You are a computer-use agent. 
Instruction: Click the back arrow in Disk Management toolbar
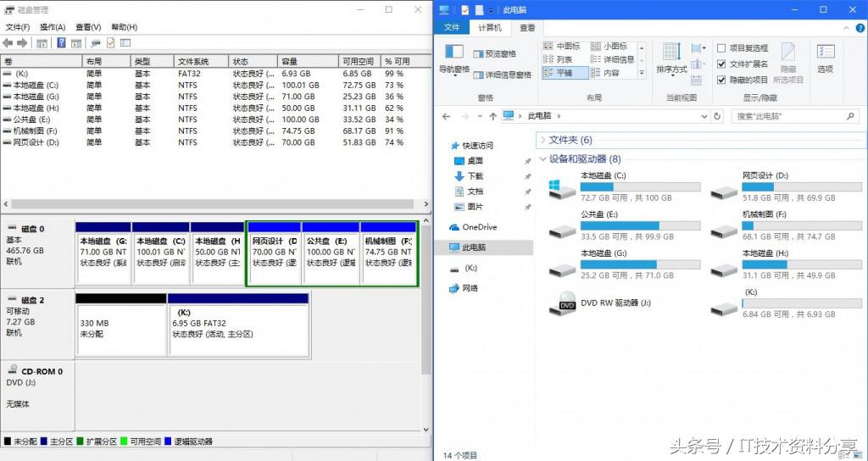pos(8,42)
